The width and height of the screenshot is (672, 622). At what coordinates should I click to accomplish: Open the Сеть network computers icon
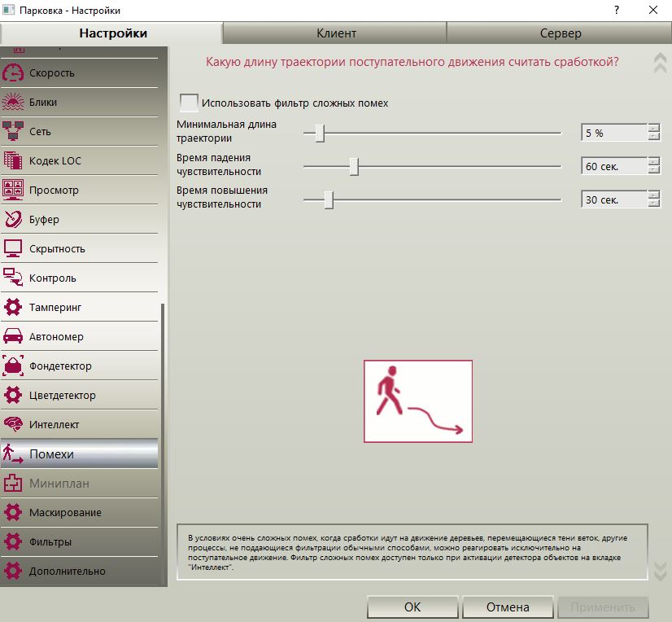point(13,131)
